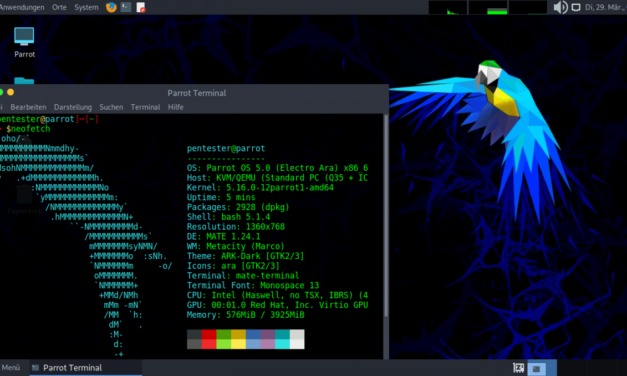This screenshot has height=376, width=627.
Task: Click the "GPU: 00:01.0 Red Hat" line
Action: (278, 305)
